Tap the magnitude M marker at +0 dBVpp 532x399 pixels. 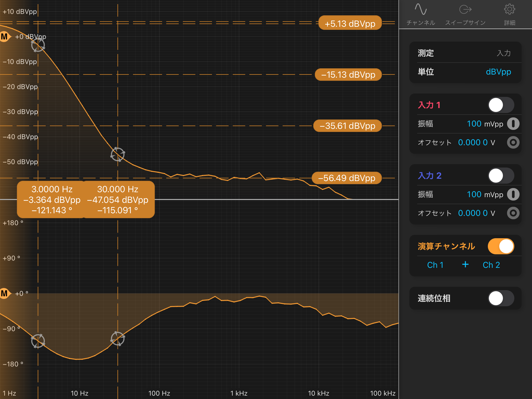[x=5, y=37]
